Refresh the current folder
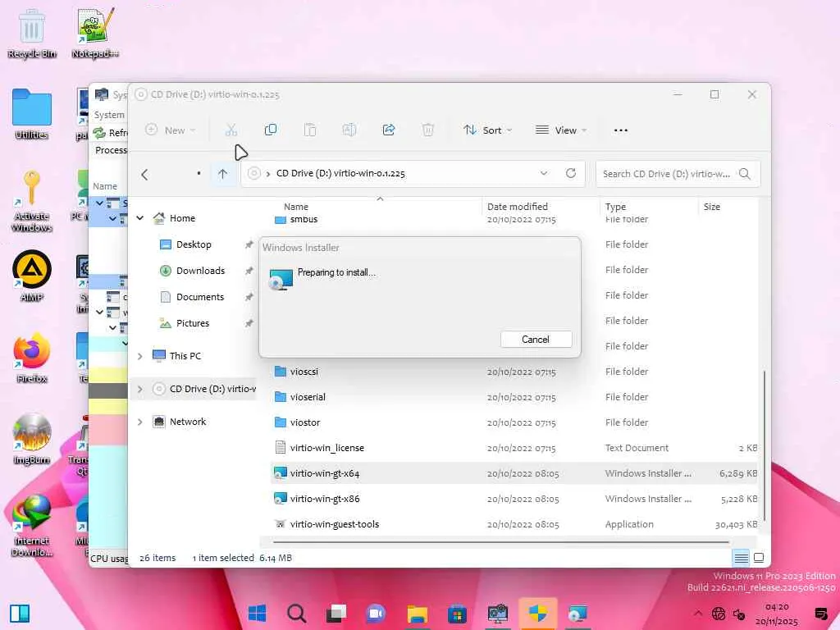Screen dimensions: 840x630 pyautogui.click(x=571, y=174)
